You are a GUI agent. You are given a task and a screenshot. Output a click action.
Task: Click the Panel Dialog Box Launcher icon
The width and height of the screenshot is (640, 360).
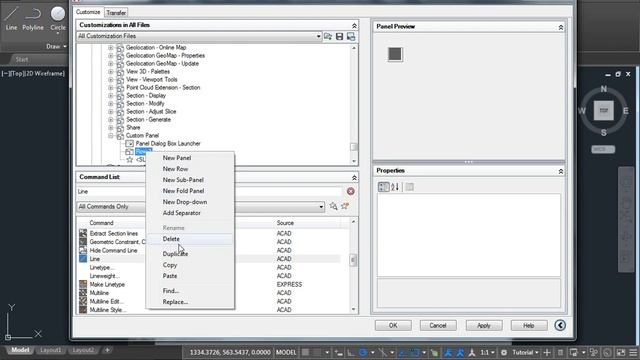click(x=129, y=143)
